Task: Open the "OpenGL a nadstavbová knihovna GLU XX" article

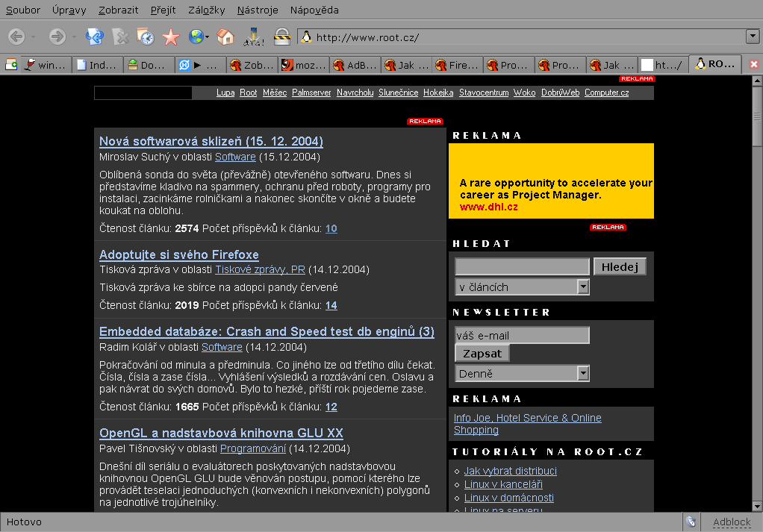Action: [x=222, y=434]
